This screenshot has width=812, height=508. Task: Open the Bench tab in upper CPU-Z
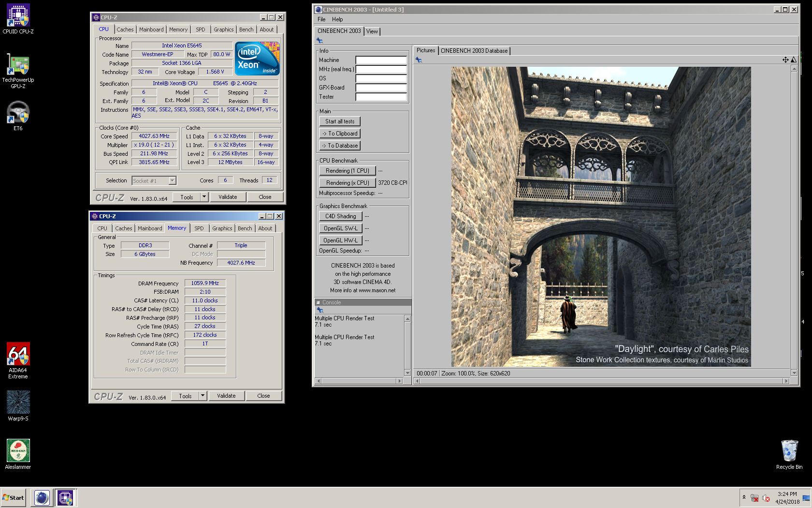[246, 30]
